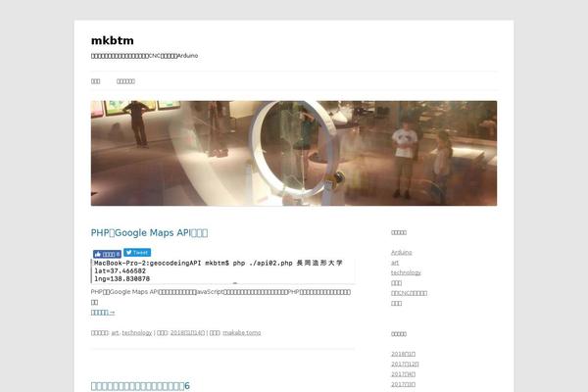Viewport: 588px width, 392px height.
Task: Open author link makabe.tomo
Action: point(242,333)
